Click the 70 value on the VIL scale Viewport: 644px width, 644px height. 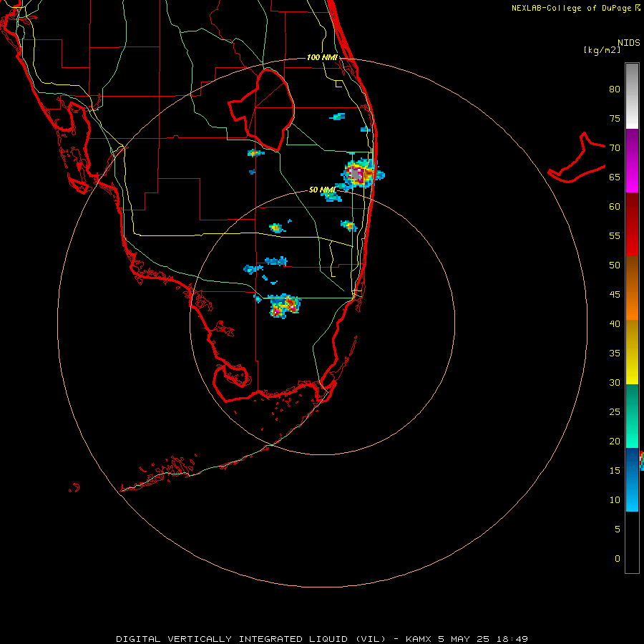pyautogui.click(x=615, y=148)
